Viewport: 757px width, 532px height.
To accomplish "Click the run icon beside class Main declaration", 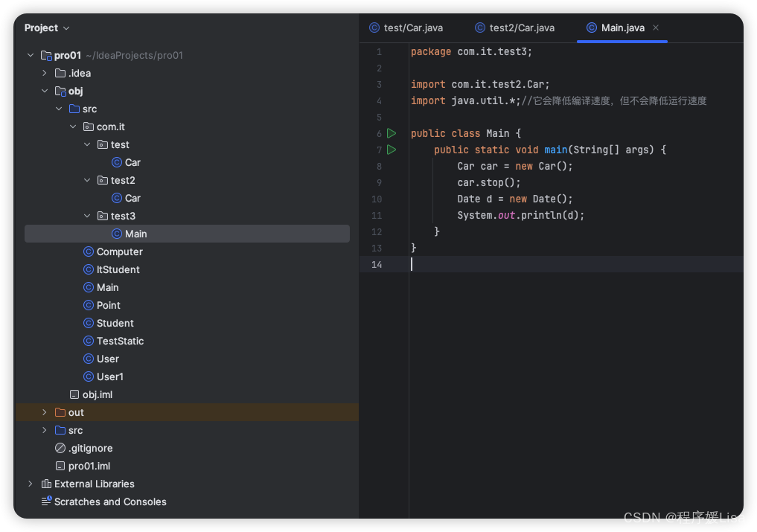I will [x=392, y=133].
